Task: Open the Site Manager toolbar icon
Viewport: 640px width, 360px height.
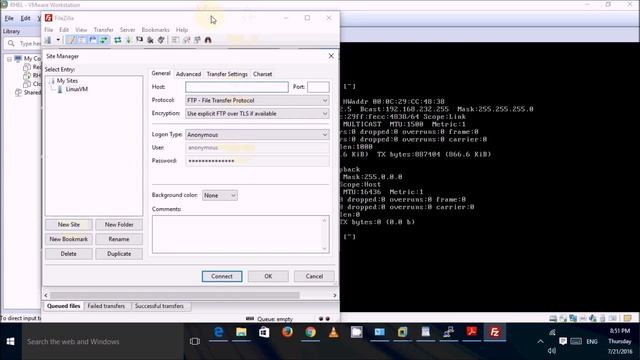Action: (x=48, y=40)
